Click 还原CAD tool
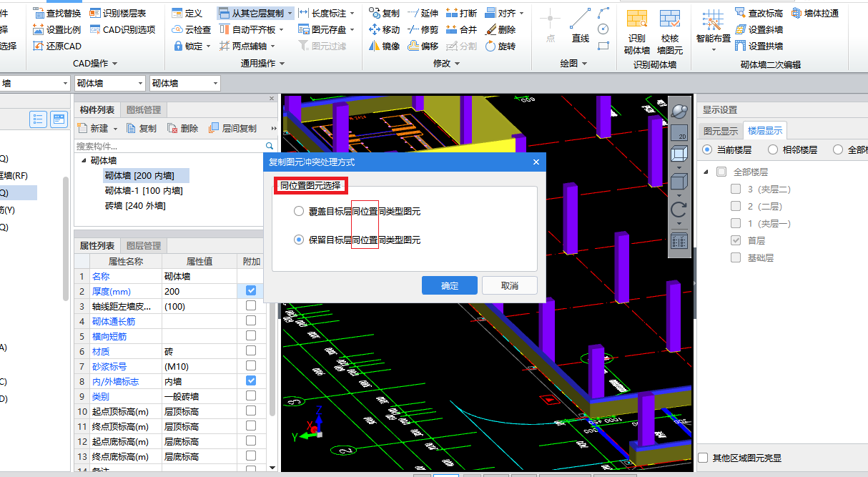The image size is (868, 477). click(57, 46)
